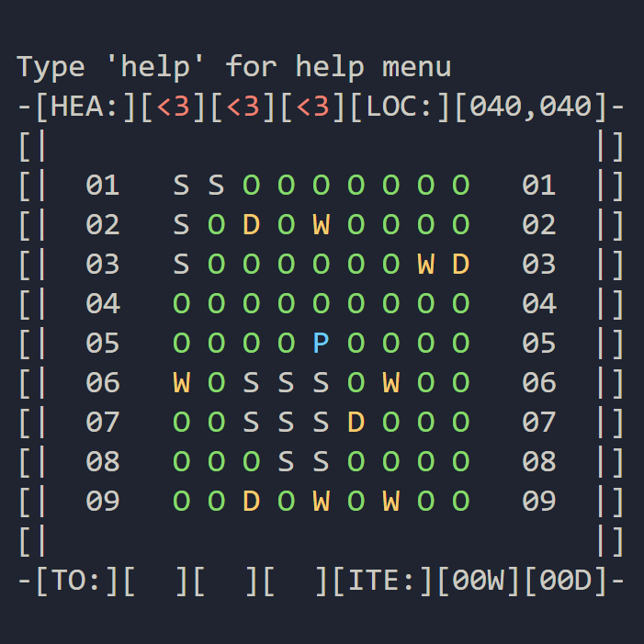The height and width of the screenshot is (644, 644).
Task: Click the 040,040 location coordinates
Action: click(530, 107)
